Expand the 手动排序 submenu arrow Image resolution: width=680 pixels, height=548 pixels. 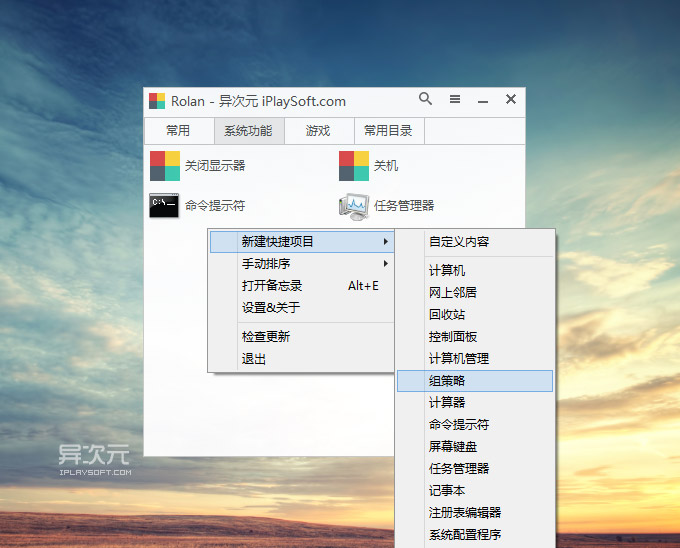click(386, 264)
